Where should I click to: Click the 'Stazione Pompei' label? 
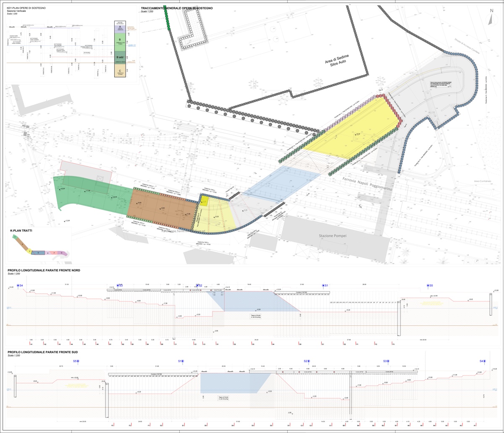334,236
